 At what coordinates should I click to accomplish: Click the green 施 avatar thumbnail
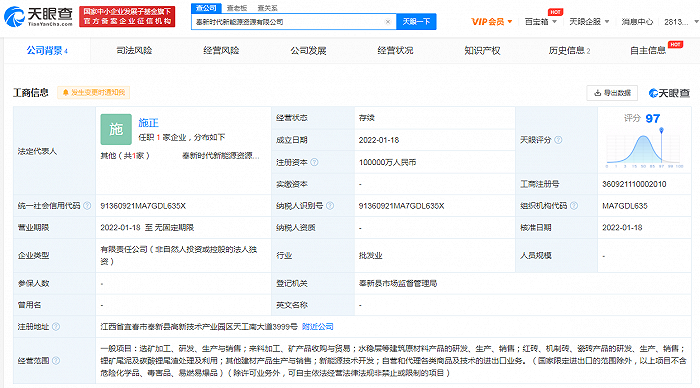116,129
